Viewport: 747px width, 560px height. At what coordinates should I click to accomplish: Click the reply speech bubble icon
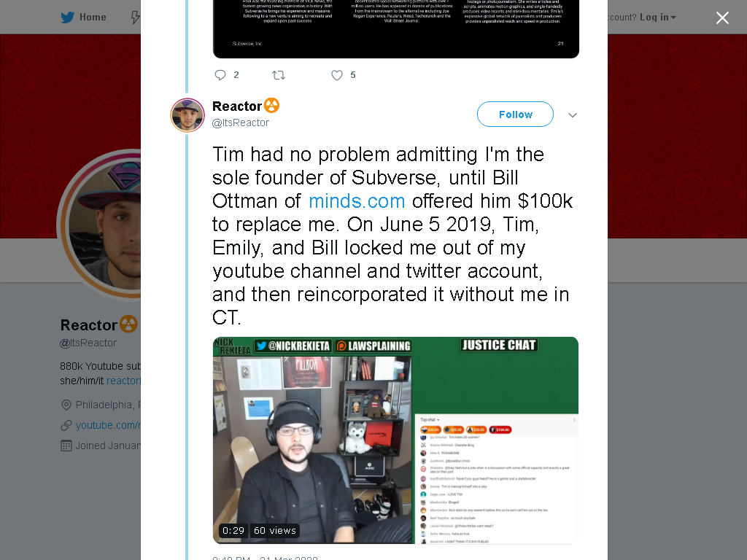(220, 75)
